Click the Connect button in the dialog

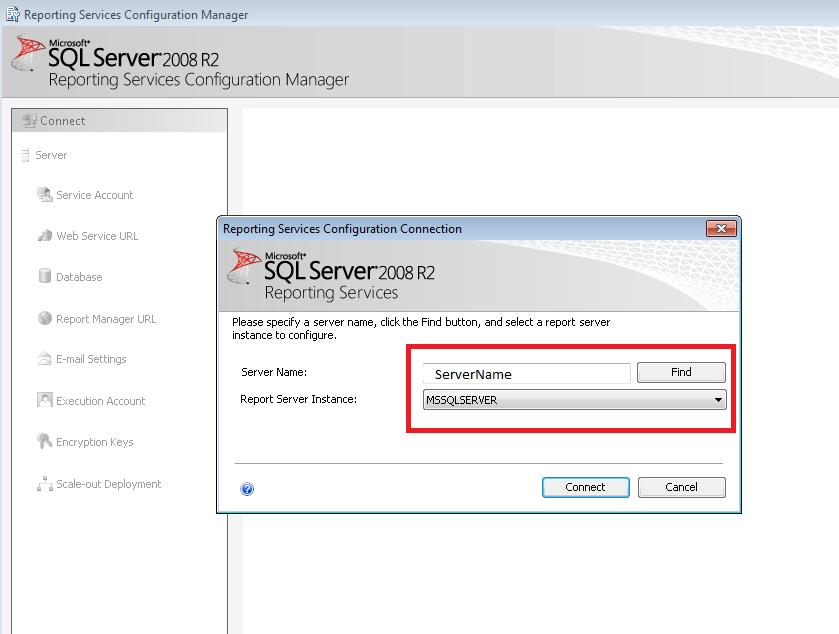pos(585,487)
